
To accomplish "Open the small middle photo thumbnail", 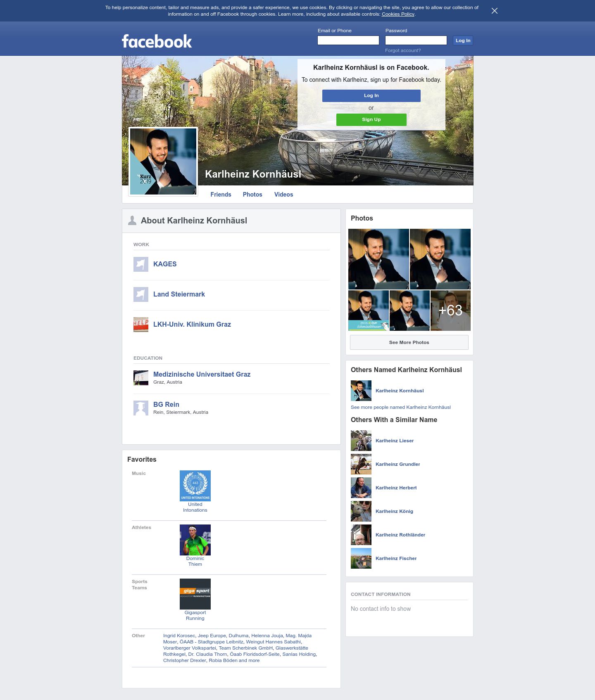I will click(x=409, y=311).
